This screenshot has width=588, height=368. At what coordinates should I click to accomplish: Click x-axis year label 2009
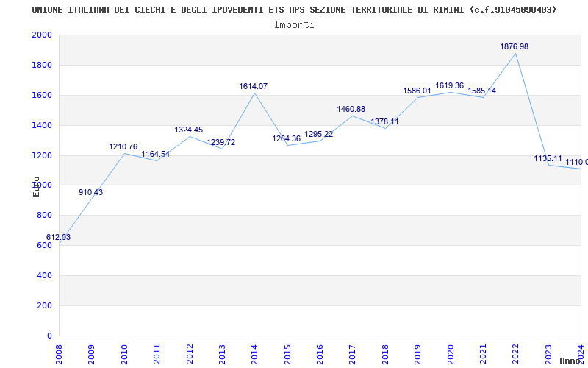[x=91, y=354]
